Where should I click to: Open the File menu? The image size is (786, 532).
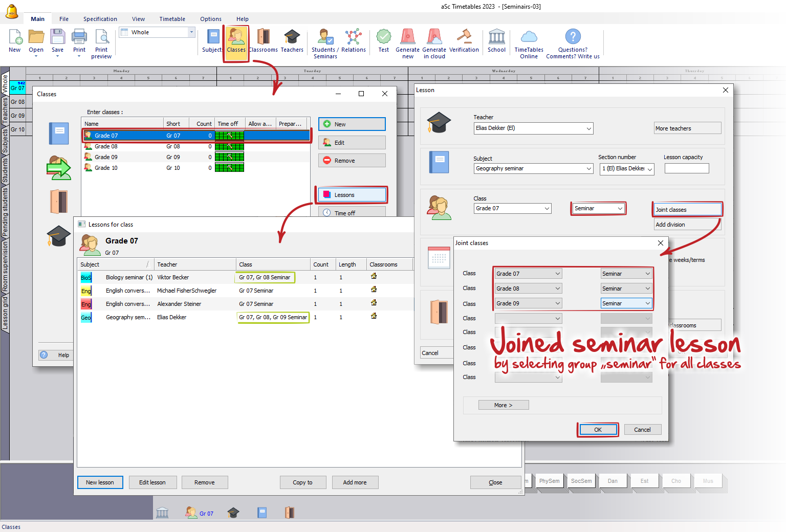click(64, 19)
